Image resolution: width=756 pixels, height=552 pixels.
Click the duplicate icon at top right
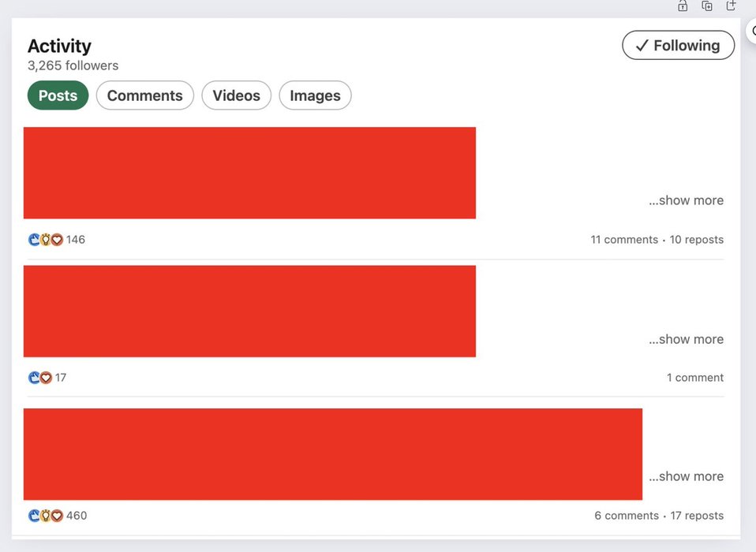[x=707, y=6]
